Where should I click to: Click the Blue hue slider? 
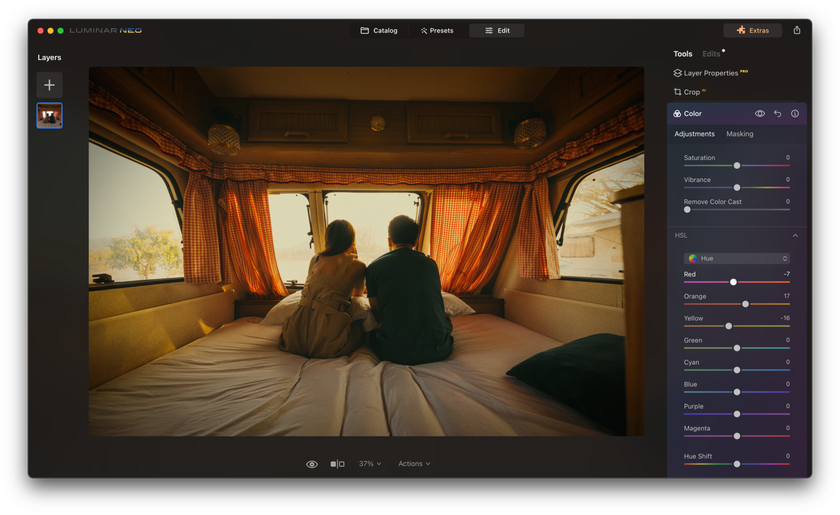(x=737, y=392)
